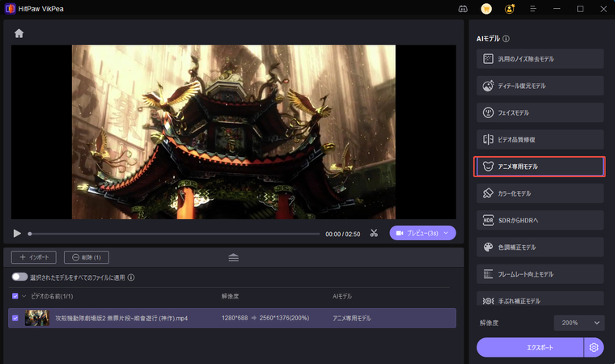
Task: Toggle the select-all videos checkbox
Action: pyautogui.click(x=15, y=296)
